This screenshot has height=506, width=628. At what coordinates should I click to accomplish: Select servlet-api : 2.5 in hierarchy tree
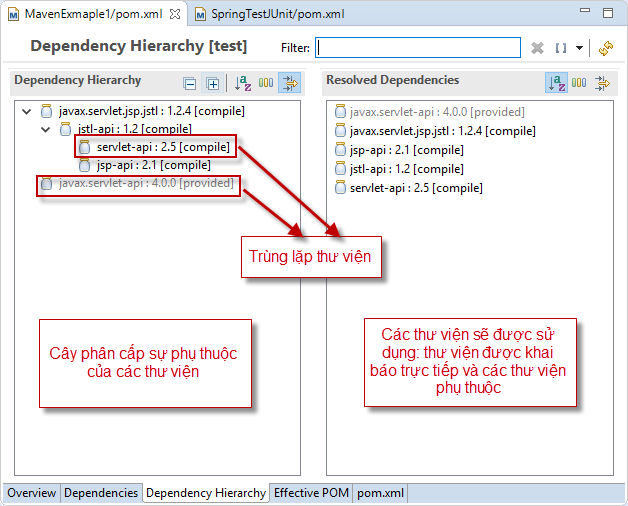162,147
